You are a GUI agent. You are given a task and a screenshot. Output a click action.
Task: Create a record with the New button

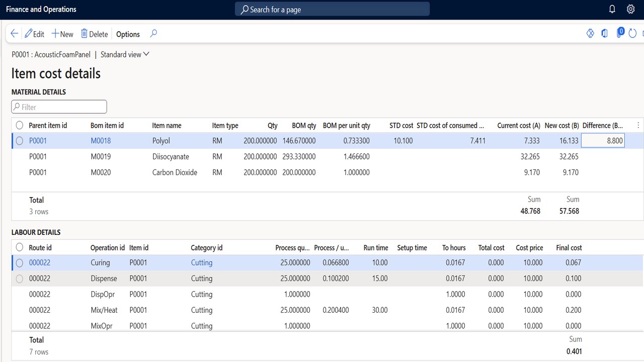(x=62, y=34)
